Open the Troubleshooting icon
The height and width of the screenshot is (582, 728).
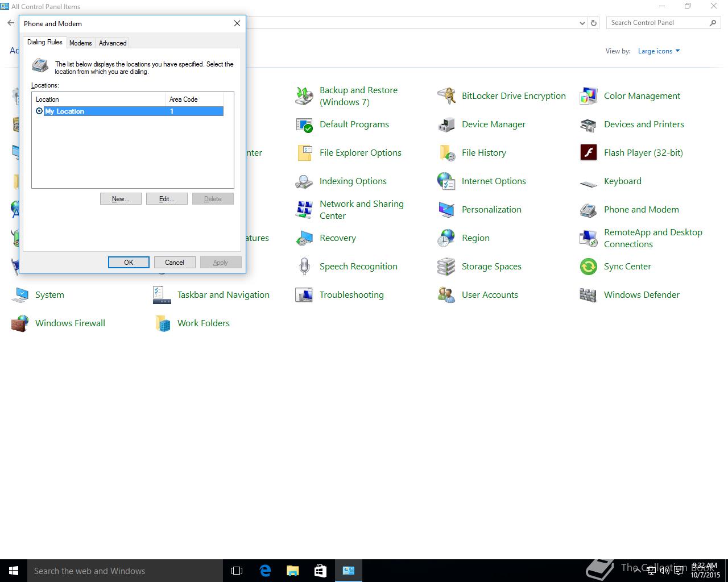[x=304, y=295]
